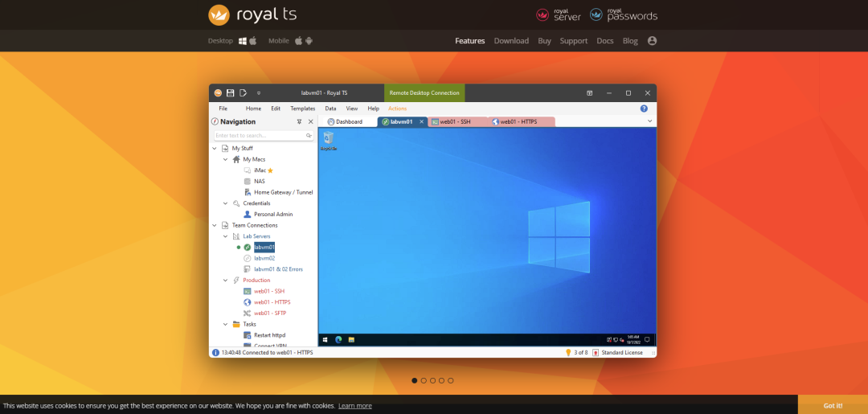Open the orange Actions ribbon tab

[398, 109]
